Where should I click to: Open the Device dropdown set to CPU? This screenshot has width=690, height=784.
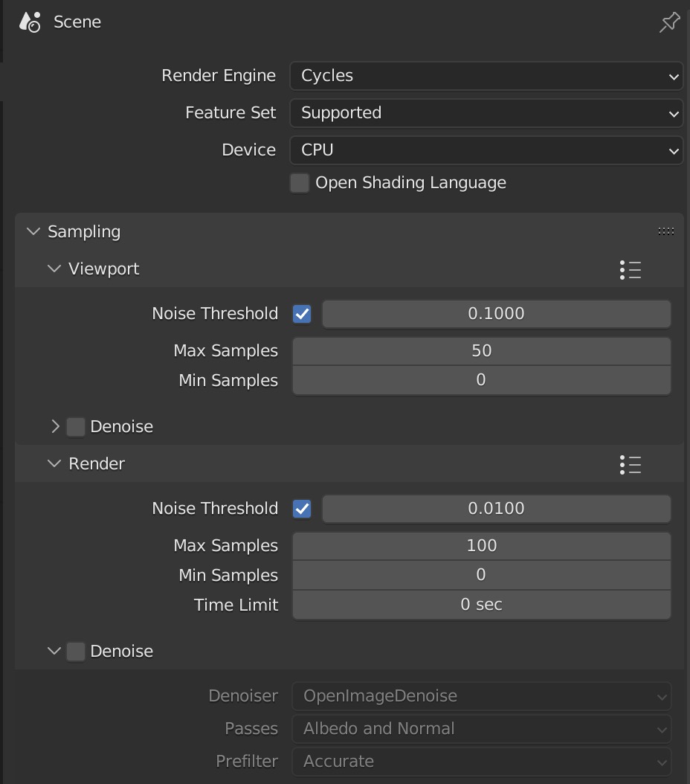coord(486,150)
